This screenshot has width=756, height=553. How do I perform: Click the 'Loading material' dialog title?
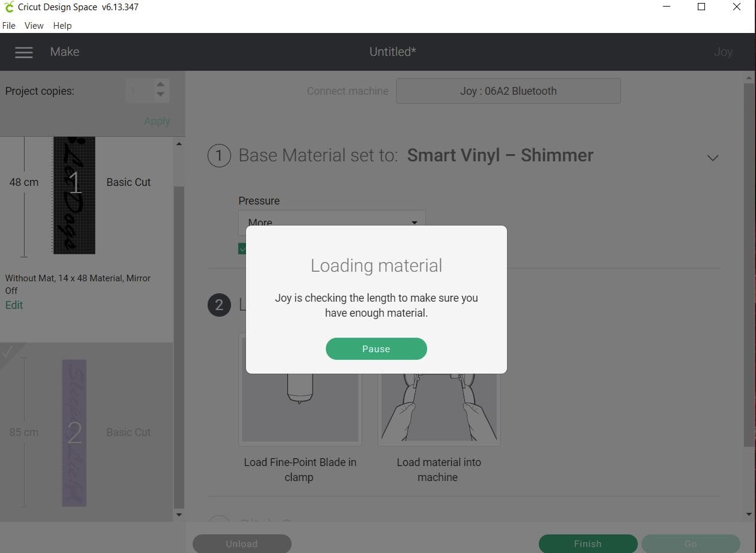(376, 266)
